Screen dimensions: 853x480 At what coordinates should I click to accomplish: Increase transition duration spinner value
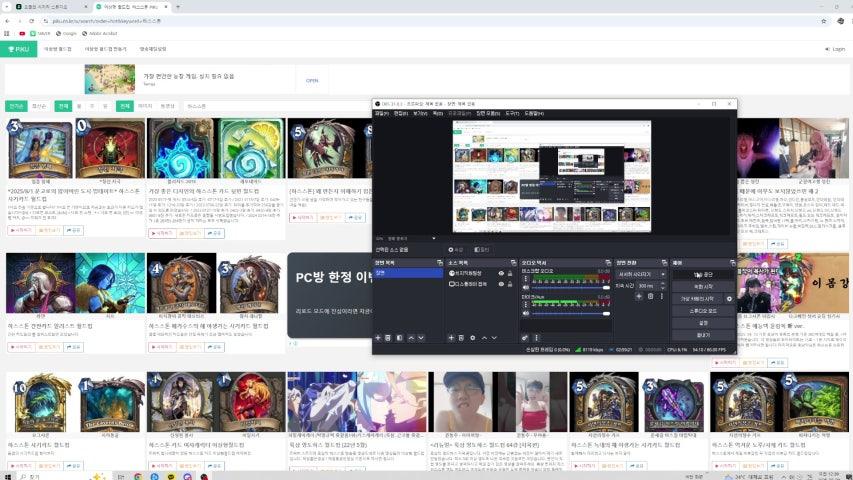point(662,284)
